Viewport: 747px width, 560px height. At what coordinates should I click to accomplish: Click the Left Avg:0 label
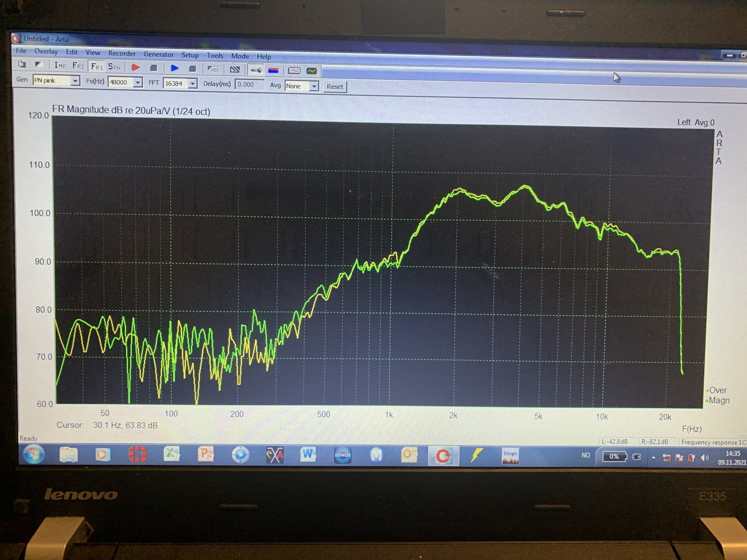pyautogui.click(x=696, y=122)
